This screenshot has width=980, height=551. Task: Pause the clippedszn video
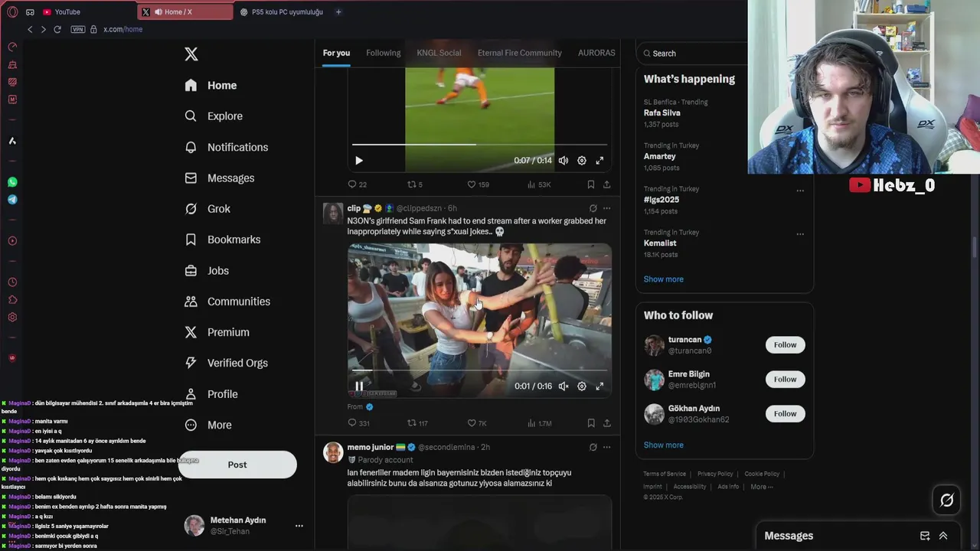pyautogui.click(x=359, y=386)
